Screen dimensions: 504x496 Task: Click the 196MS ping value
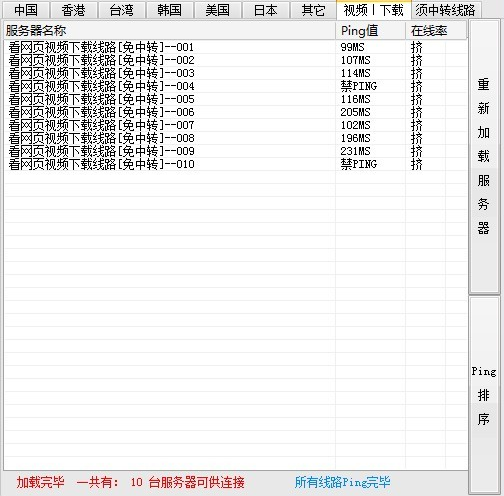(x=355, y=138)
